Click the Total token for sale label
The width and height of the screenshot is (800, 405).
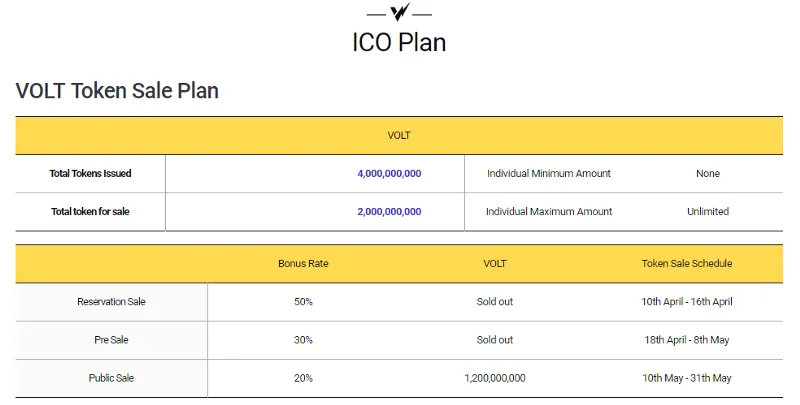coord(90,212)
